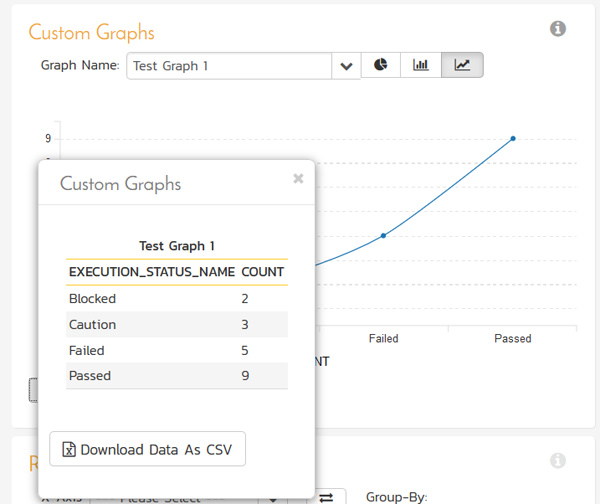Click the EXECUTION_STATUS_NAME column header

(151, 272)
